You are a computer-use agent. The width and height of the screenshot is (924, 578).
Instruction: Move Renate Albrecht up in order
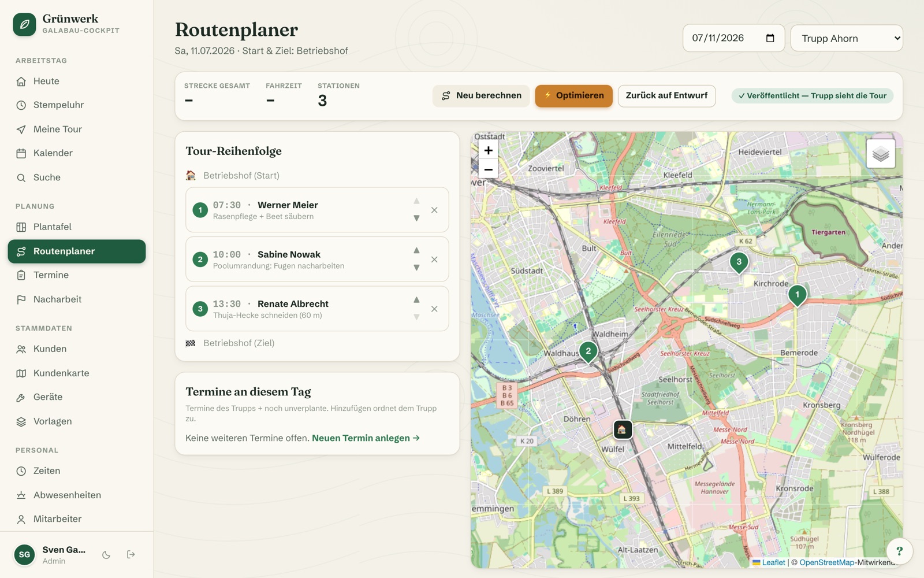coord(416,300)
